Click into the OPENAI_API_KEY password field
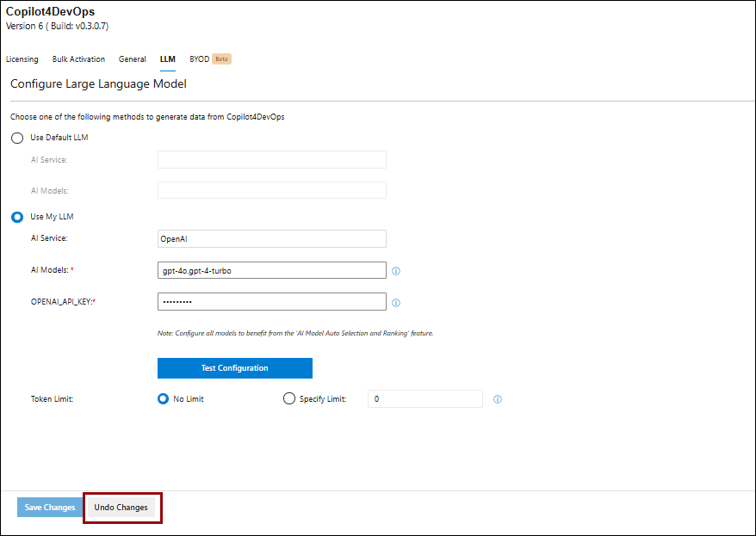Viewport: 756px width, 536px height. [x=271, y=302]
